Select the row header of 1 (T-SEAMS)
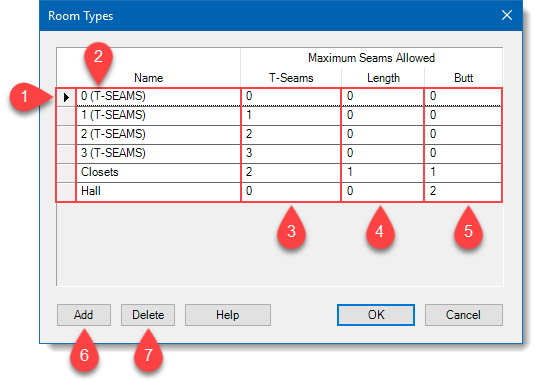The width and height of the screenshot is (548, 382). pyautogui.click(x=66, y=116)
